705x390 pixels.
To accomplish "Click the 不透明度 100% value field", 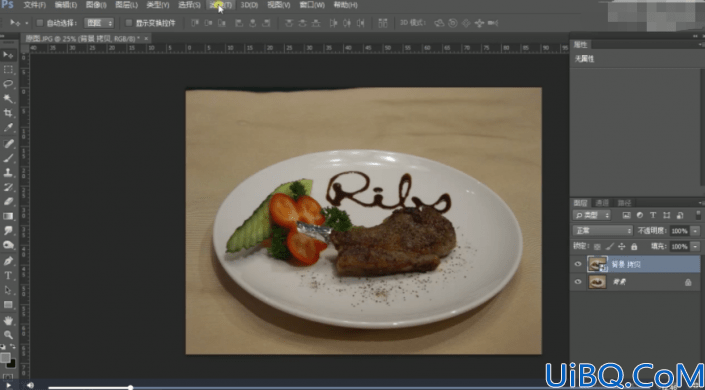I will (x=679, y=231).
